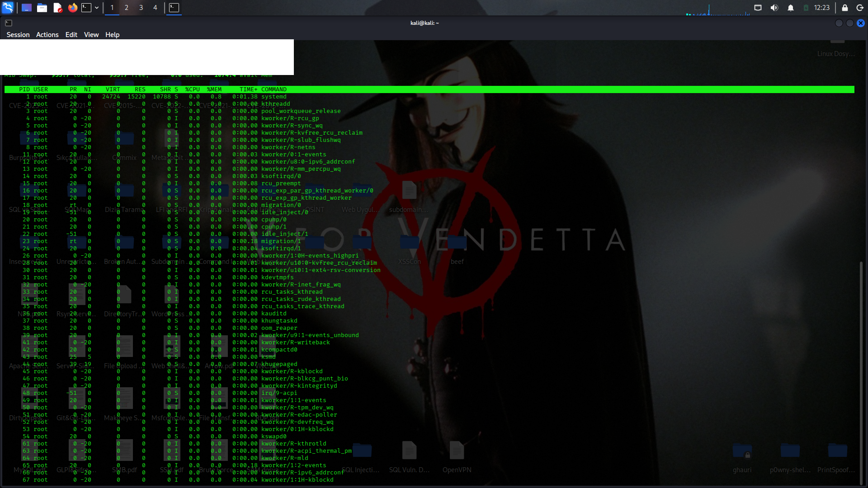Switch to workspace 1

[x=112, y=8]
